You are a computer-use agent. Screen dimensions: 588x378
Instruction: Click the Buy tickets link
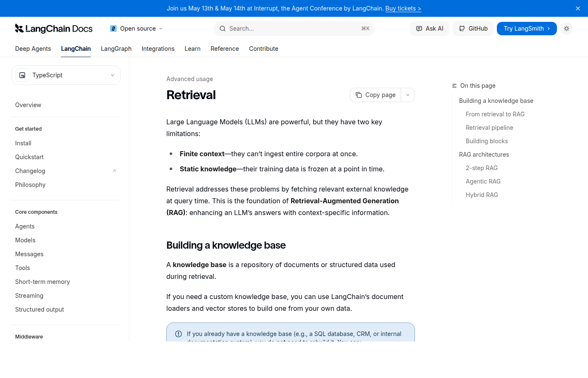click(x=403, y=8)
